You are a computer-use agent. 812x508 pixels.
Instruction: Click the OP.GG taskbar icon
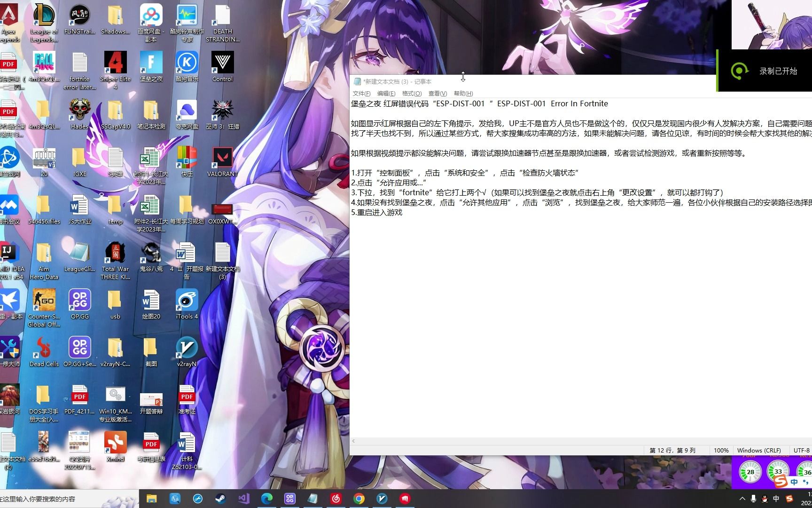tap(289, 499)
